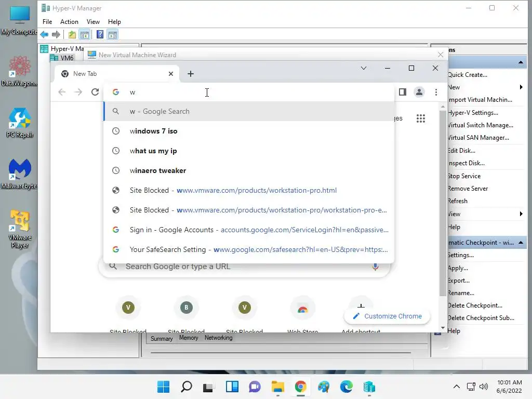The width and height of the screenshot is (532, 399).
Task: Open the Chrome three-dot menu
Action: tap(436, 92)
